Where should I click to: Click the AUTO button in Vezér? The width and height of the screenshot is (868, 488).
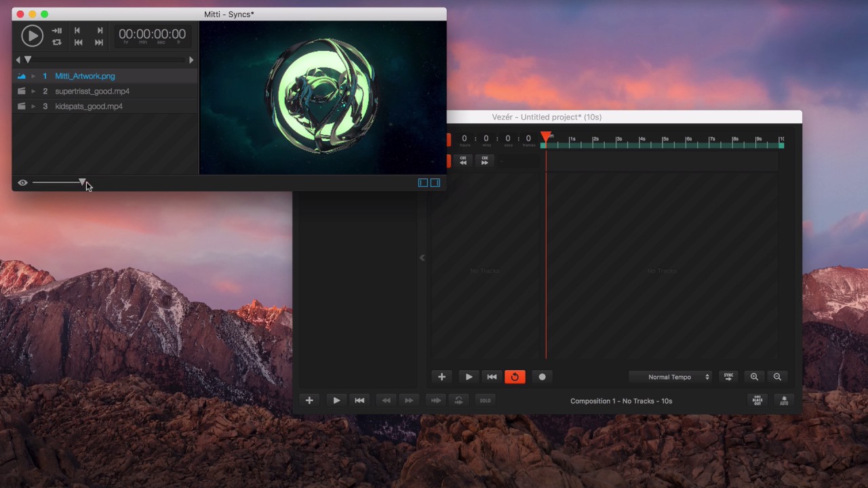[x=784, y=401]
